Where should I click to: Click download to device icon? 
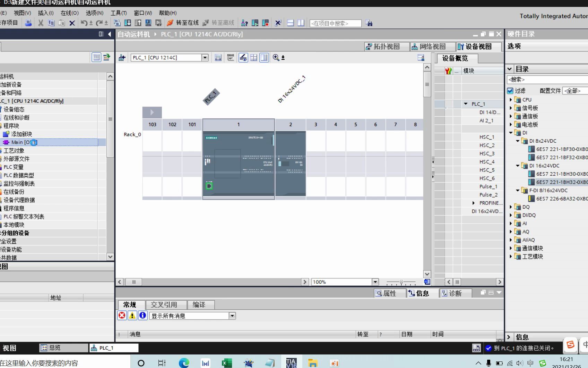point(128,23)
